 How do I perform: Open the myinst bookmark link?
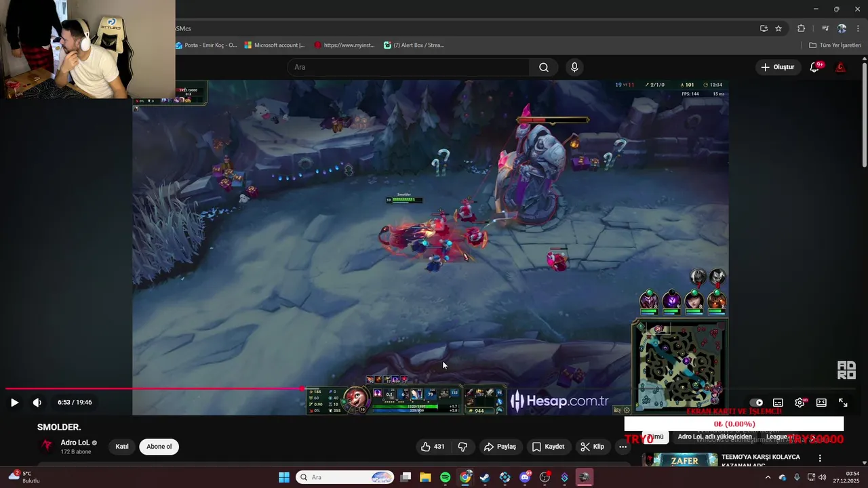pyautogui.click(x=344, y=45)
